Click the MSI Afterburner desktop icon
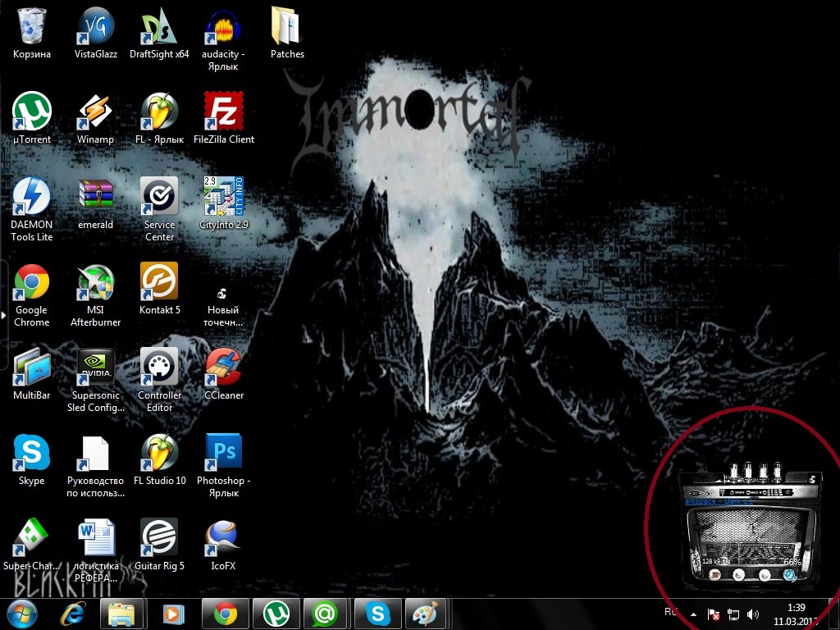 pos(95,295)
